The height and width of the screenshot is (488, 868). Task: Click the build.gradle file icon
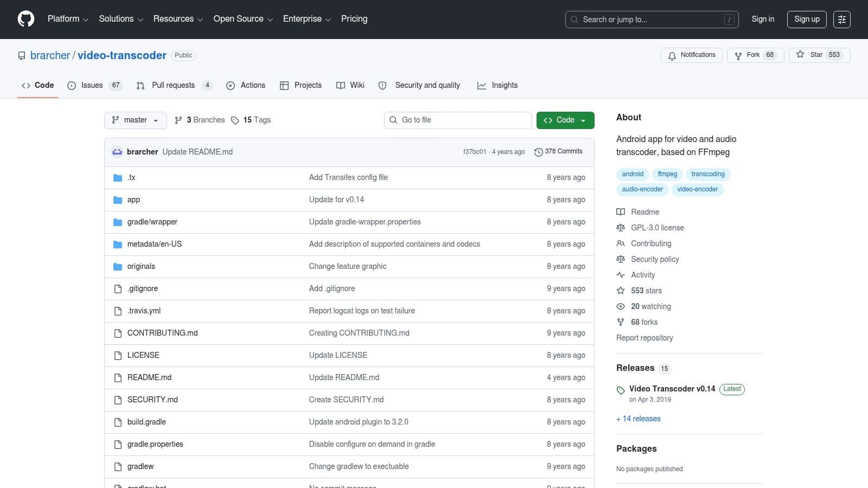click(118, 422)
